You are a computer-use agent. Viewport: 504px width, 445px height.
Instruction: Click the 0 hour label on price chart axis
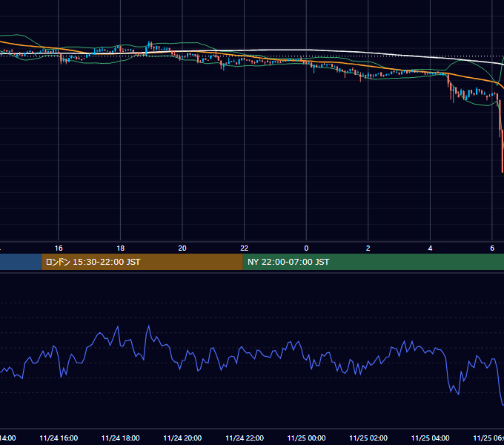tap(306, 248)
